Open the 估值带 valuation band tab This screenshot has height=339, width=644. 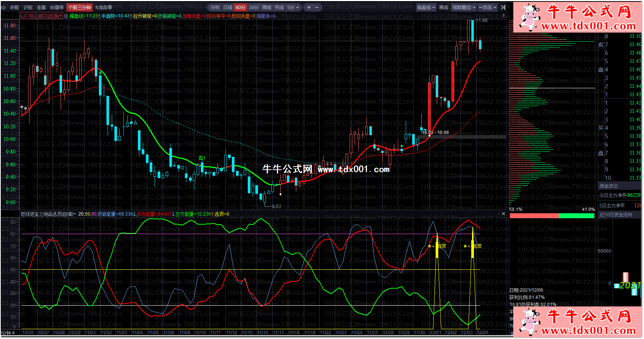(57, 7)
